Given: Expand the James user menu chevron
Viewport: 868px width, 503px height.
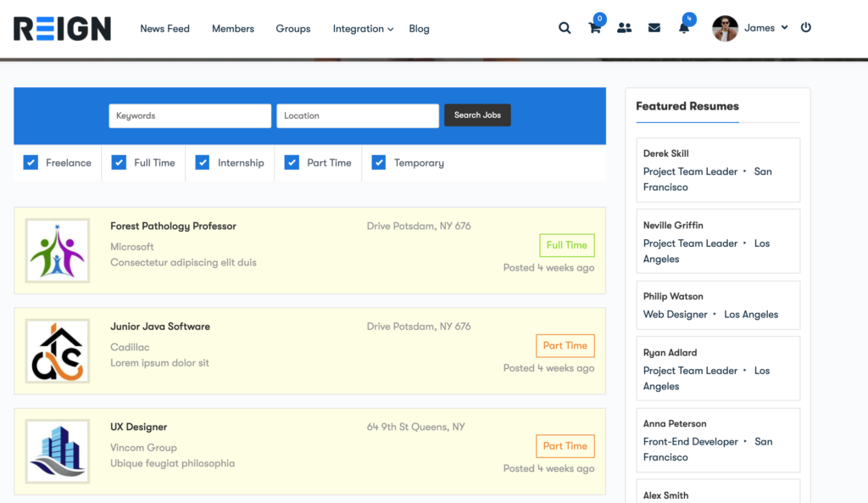Looking at the screenshot, I should [x=784, y=27].
